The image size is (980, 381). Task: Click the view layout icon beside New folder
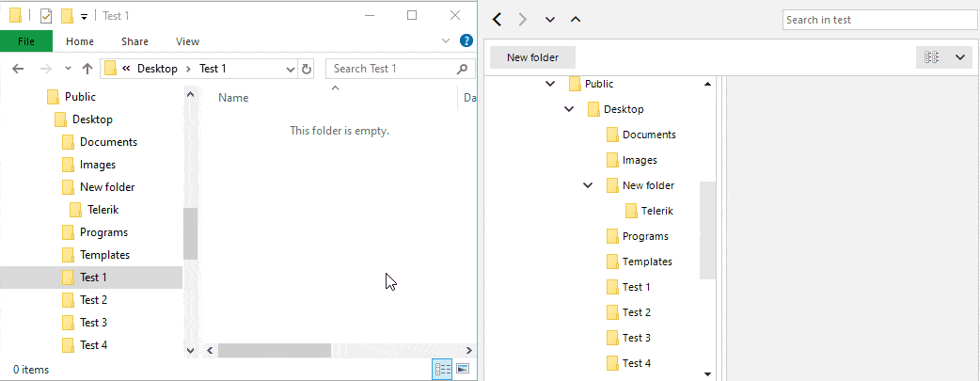click(932, 57)
